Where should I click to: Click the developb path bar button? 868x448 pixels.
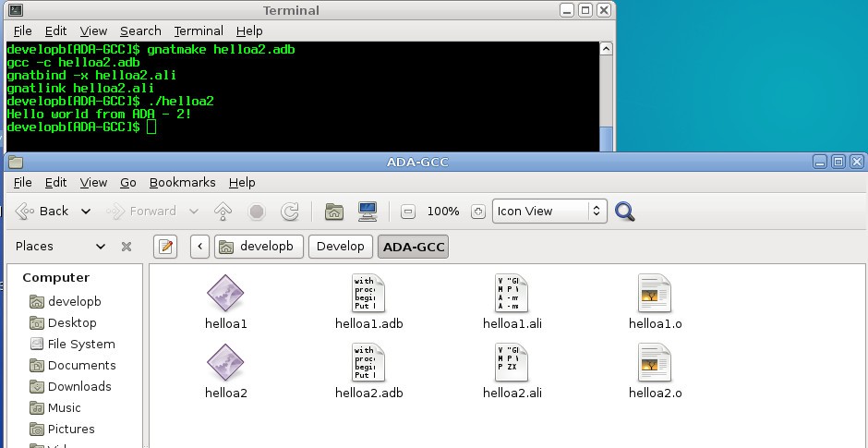coord(259,247)
